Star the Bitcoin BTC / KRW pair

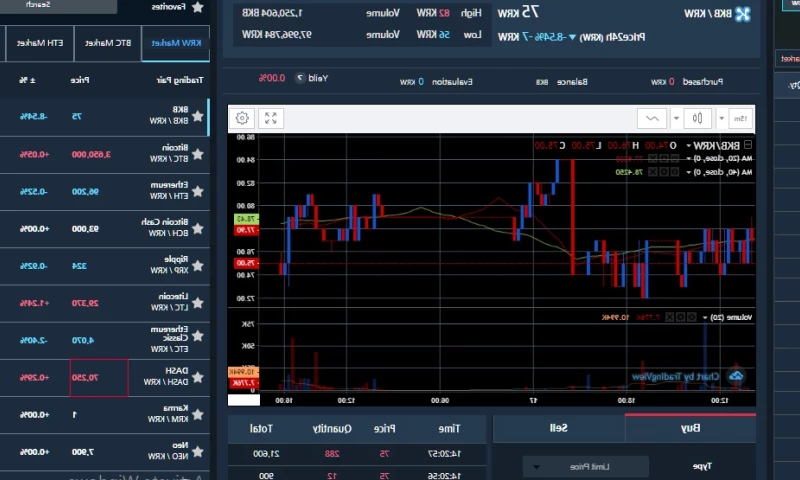(198, 154)
